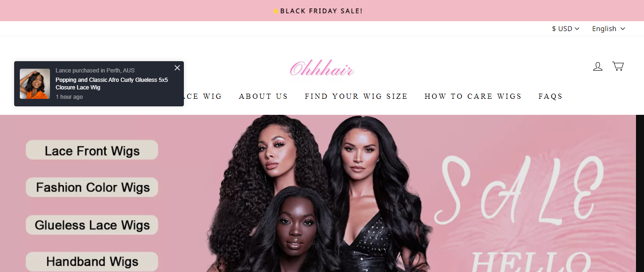Open the About Us menu item
644x272 pixels.
point(263,96)
